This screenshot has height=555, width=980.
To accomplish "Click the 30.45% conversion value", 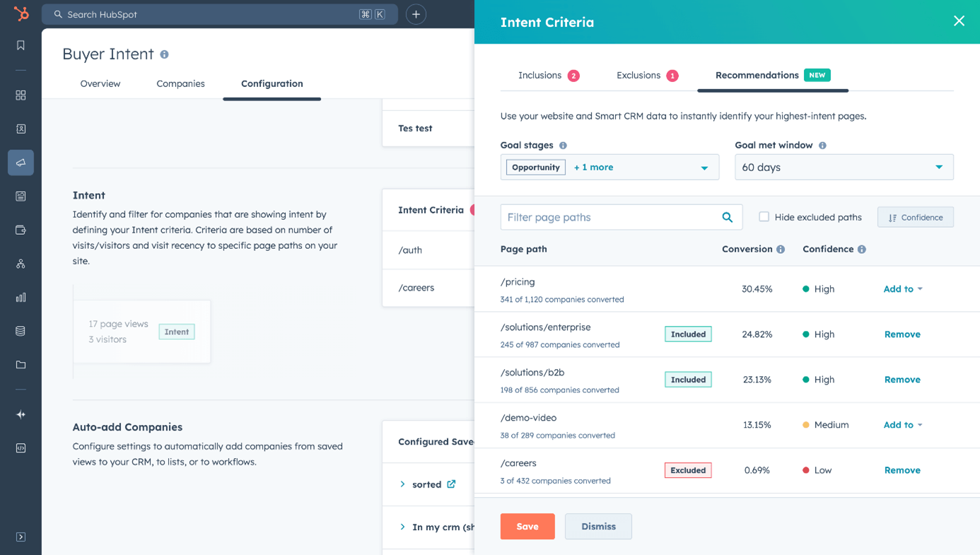I will [757, 289].
